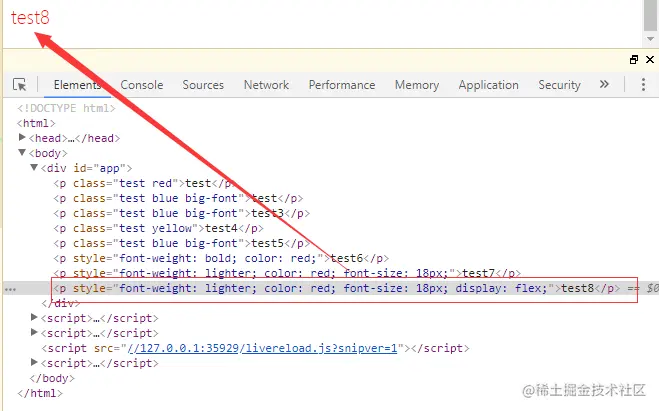Activate the inspect element picker icon
Viewport: 659px width, 411px height.
click(19, 85)
